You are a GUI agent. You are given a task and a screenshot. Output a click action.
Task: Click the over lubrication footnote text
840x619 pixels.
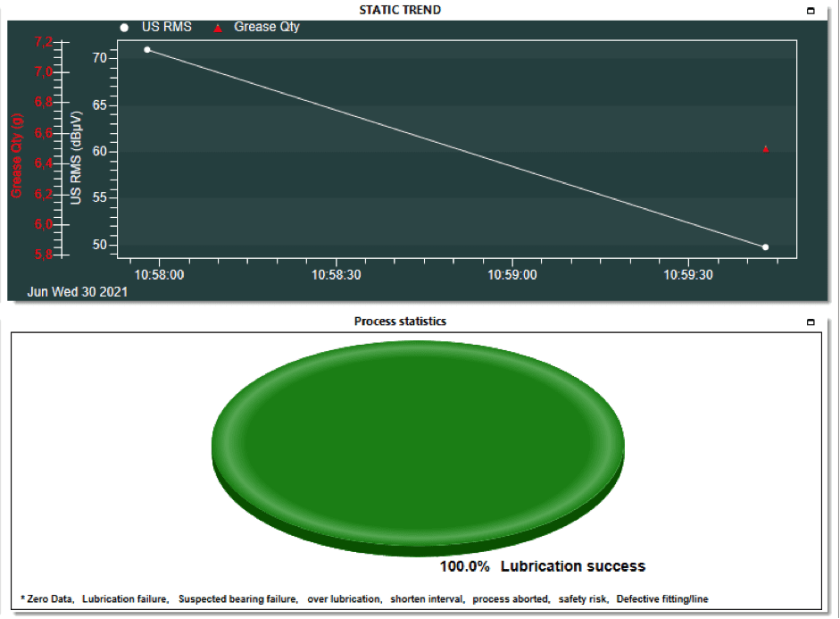(x=344, y=599)
